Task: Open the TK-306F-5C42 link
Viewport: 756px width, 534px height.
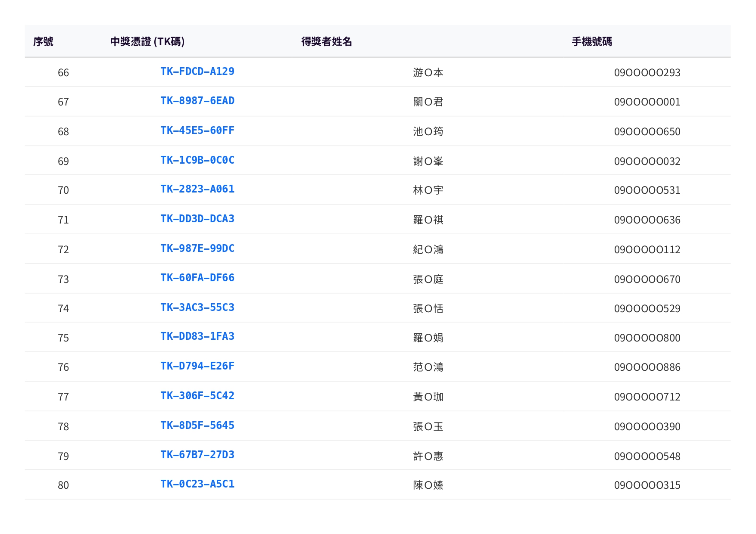Action: click(197, 396)
